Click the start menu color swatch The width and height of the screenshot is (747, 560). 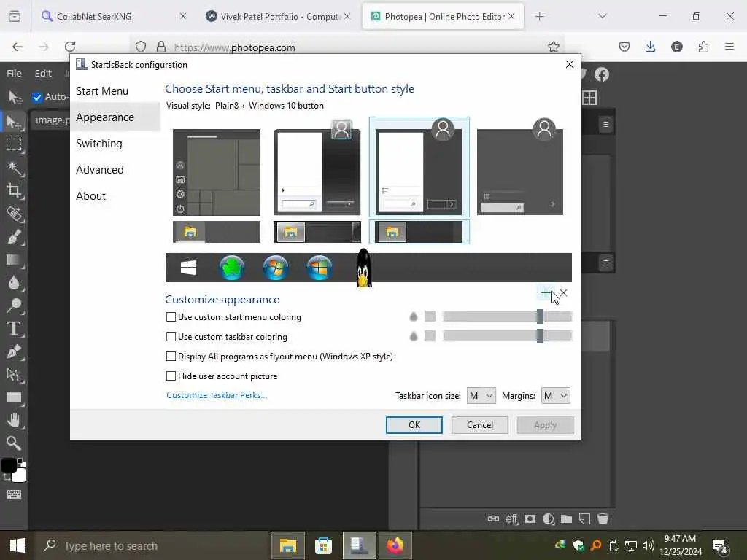[430, 316]
